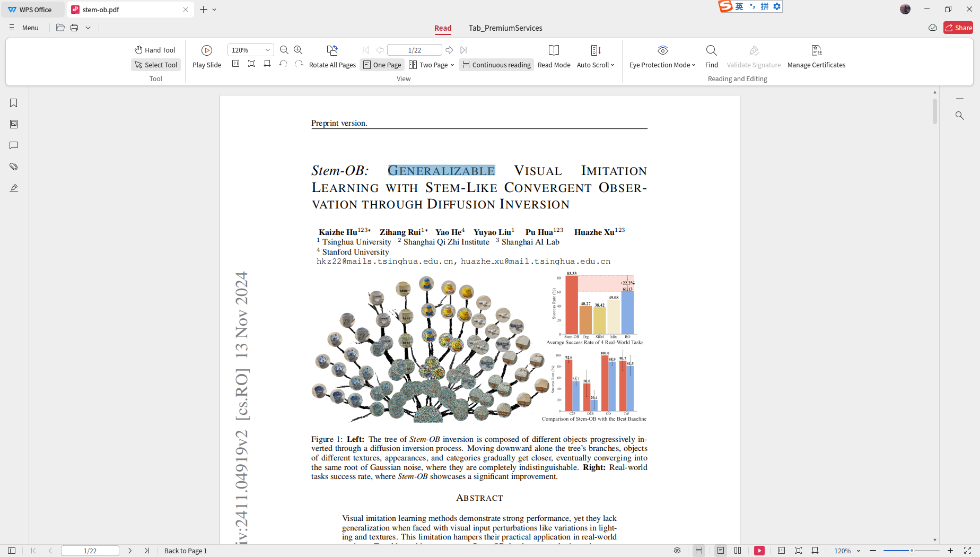The image size is (980, 557).
Task: Jump to last page from ribbon
Action: click(x=464, y=50)
